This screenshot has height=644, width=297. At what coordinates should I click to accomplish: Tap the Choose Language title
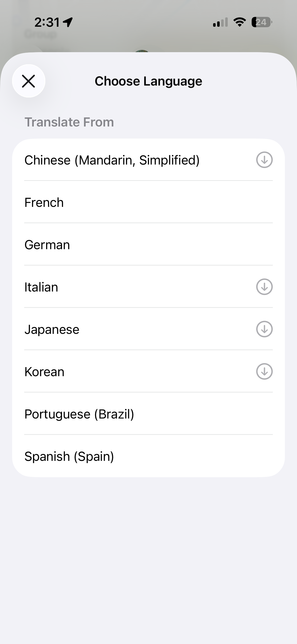pos(148,81)
